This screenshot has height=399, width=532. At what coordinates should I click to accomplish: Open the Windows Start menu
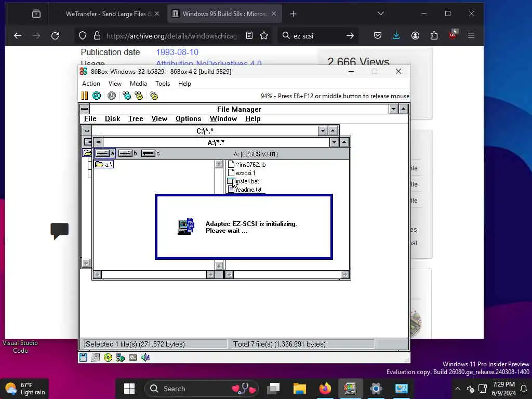pos(129,389)
